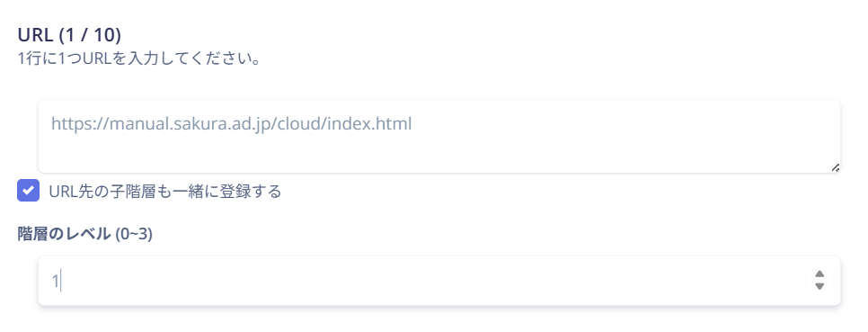
Task: Click the (0~3) range hint text
Action: click(133, 235)
